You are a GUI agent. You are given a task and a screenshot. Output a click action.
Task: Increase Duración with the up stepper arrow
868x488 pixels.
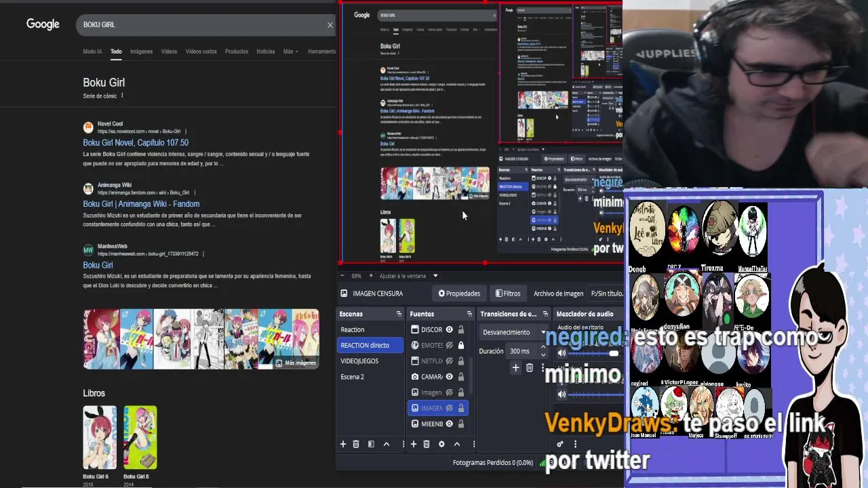click(542, 348)
